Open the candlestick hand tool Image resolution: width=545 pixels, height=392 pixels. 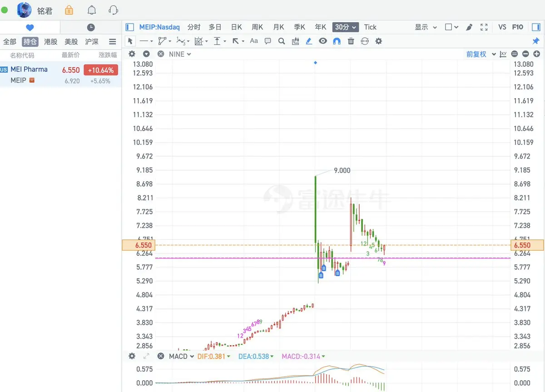click(295, 41)
